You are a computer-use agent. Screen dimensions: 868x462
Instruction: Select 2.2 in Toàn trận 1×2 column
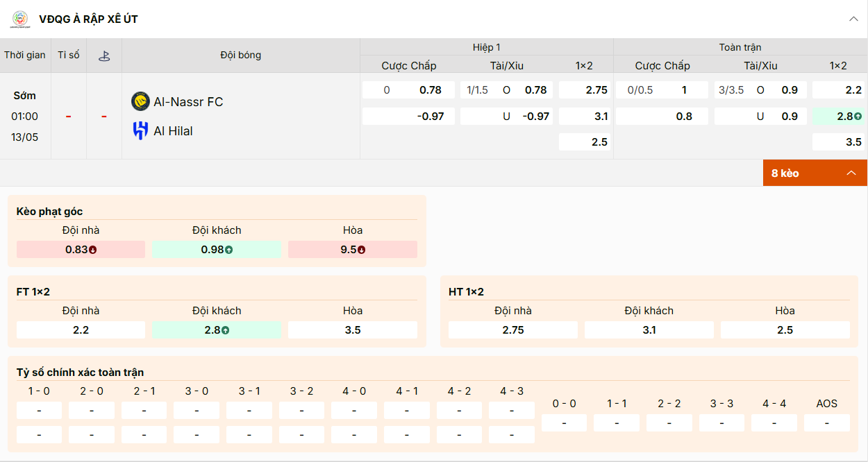pos(838,90)
